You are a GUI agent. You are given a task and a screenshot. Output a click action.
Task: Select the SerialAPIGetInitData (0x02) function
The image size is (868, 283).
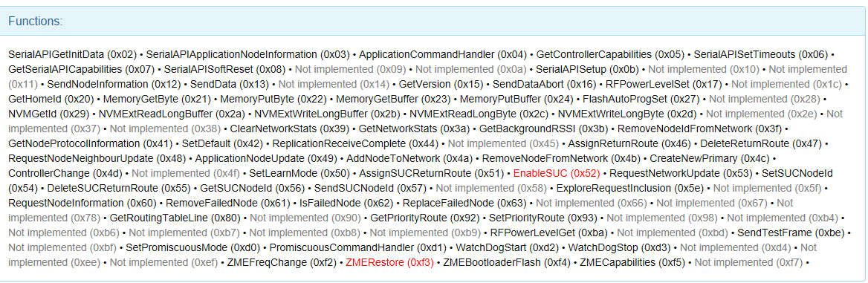pyautogui.click(x=73, y=55)
